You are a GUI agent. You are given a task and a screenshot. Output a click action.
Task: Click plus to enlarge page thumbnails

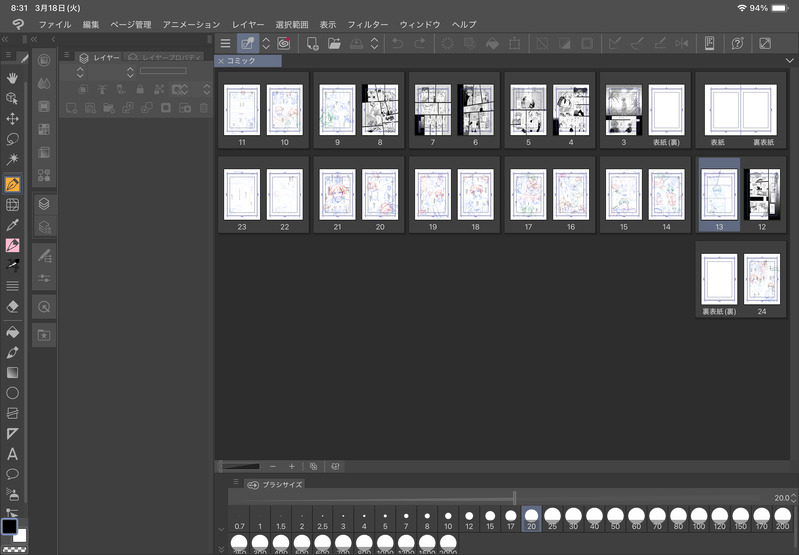pos(291,466)
